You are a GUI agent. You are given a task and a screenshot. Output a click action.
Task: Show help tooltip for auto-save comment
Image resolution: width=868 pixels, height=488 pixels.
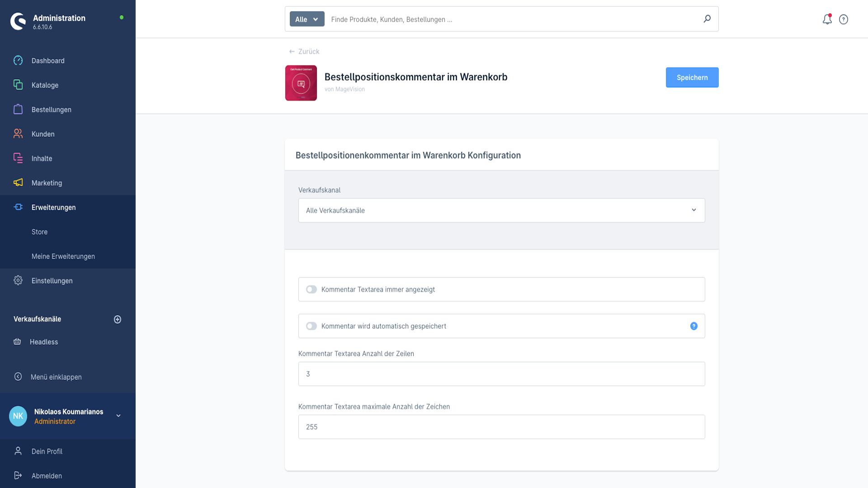coord(694,326)
